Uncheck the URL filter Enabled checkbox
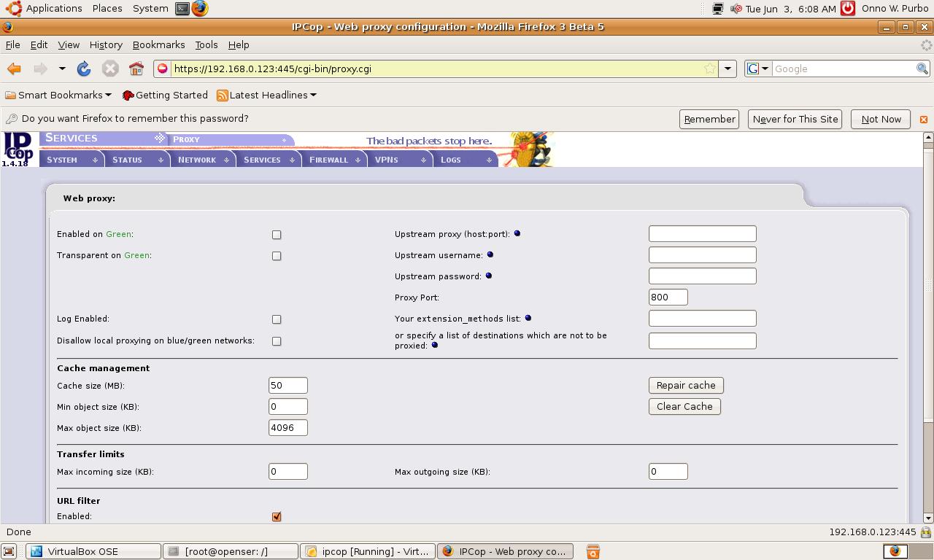The width and height of the screenshot is (934, 560). 277,516
